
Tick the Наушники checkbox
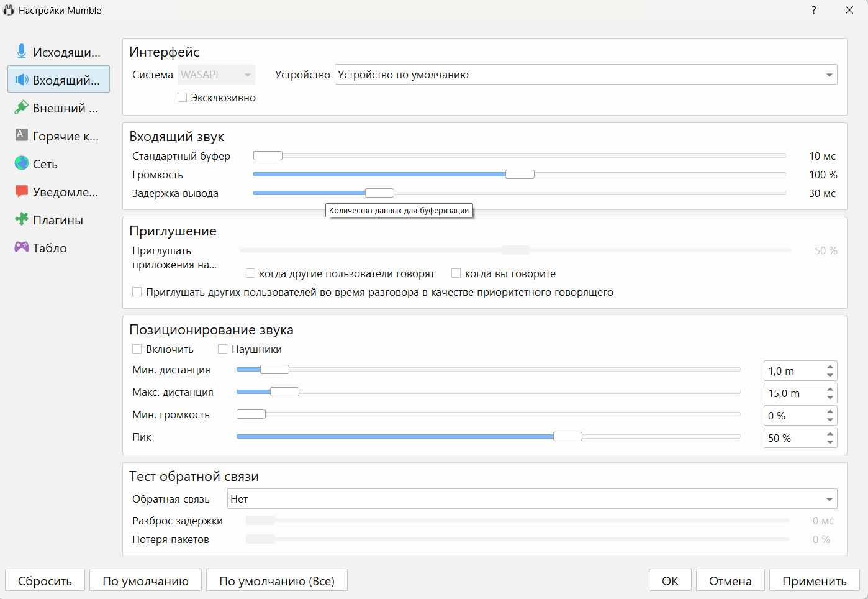(222, 349)
